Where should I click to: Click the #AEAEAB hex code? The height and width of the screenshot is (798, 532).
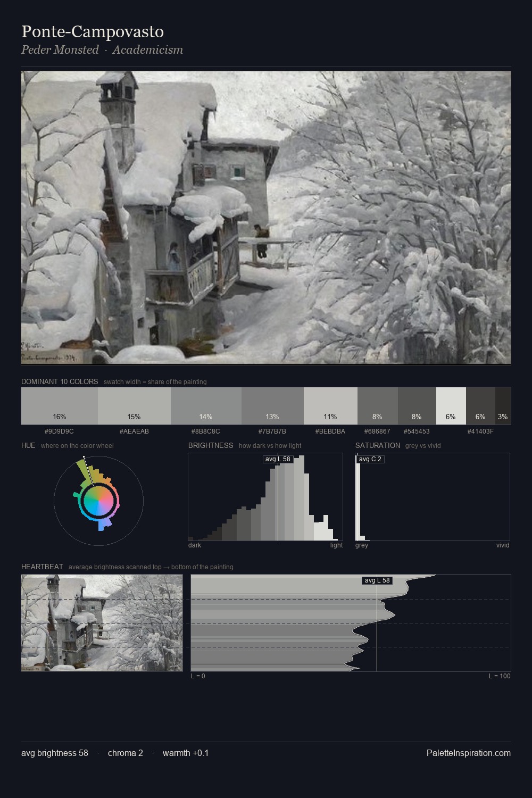point(134,431)
